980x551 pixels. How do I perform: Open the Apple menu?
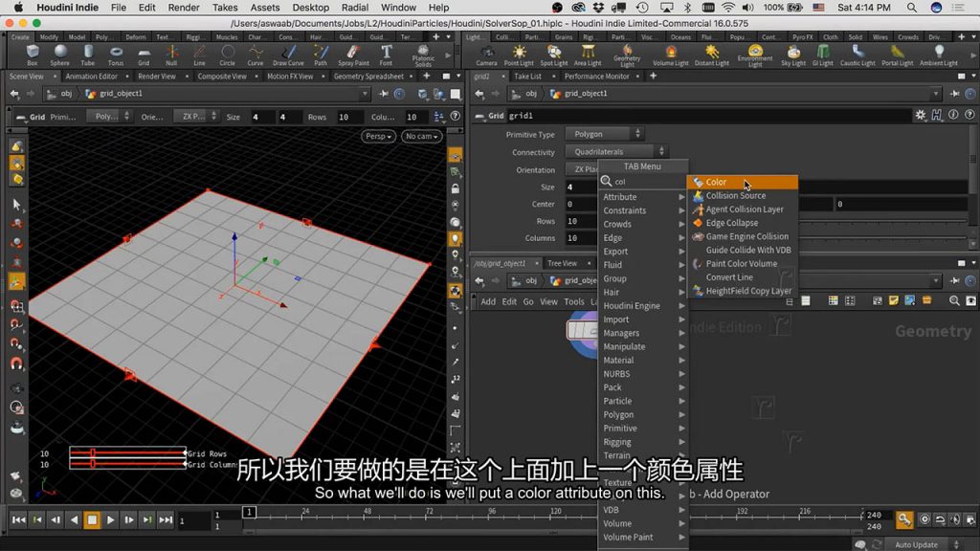tap(19, 8)
